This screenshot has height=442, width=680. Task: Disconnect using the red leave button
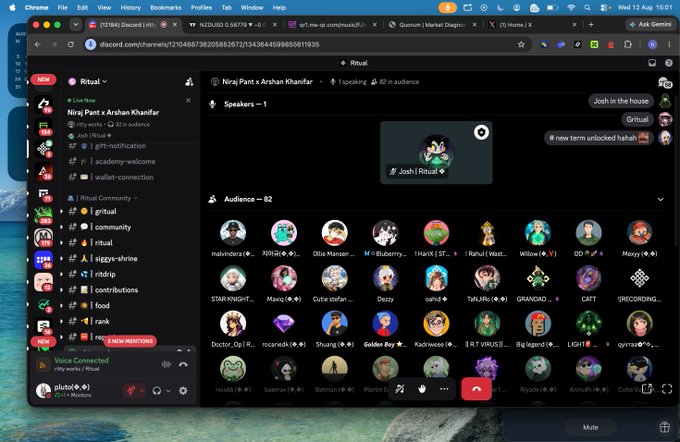pos(476,389)
